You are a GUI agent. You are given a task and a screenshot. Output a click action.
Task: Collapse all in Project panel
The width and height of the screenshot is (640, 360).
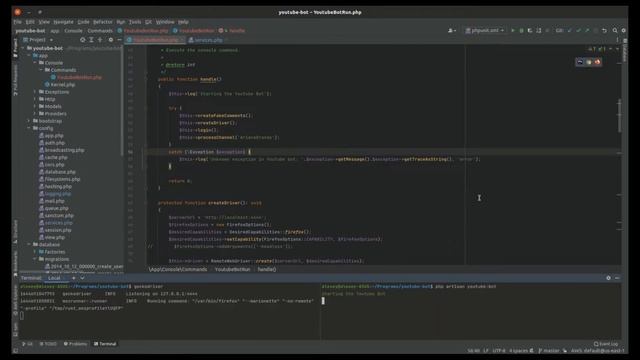point(100,40)
